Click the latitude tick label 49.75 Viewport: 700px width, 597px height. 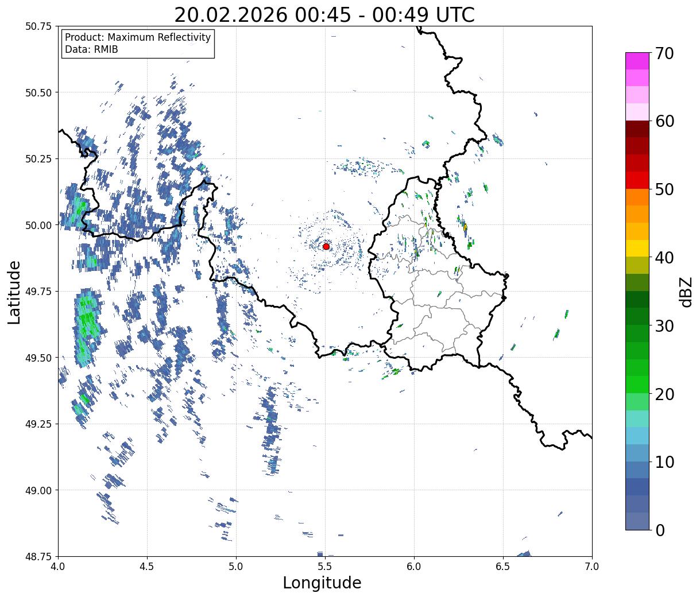(x=38, y=292)
